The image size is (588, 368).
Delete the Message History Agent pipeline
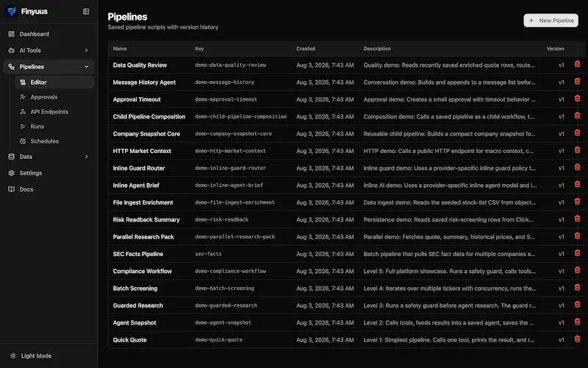[577, 82]
